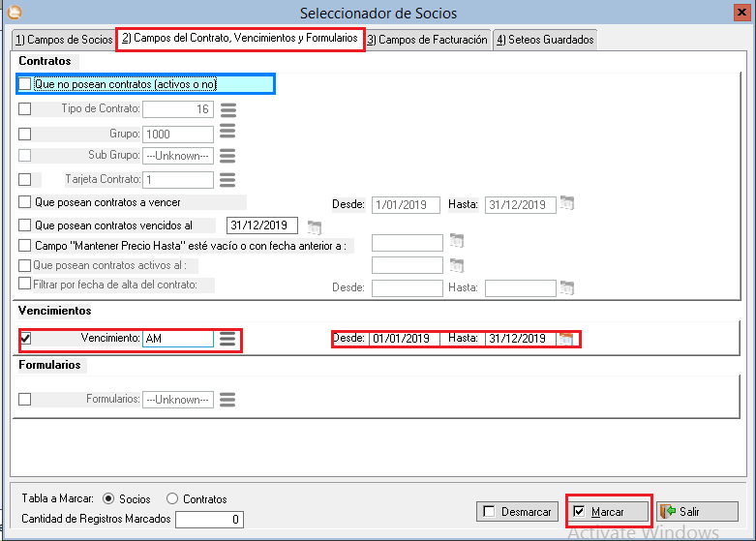
Task: Click the Salir button
Action: (x=697, y=511)
